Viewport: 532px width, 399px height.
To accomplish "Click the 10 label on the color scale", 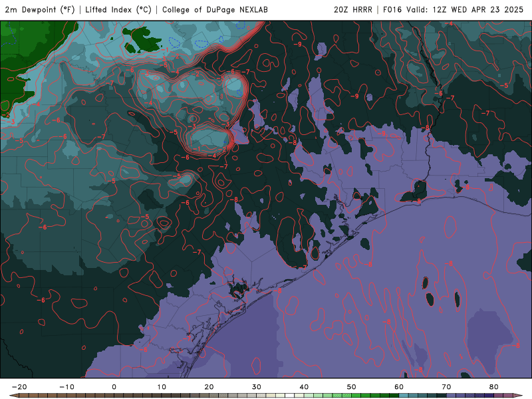I will pyautogui.click(x=162, y=387).
